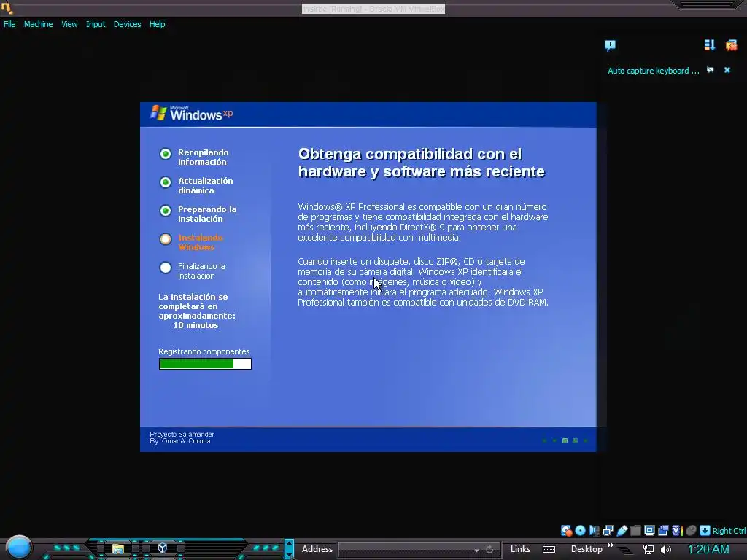
Task: Click the Links toolbar label
Action: (x=520, y=549)
